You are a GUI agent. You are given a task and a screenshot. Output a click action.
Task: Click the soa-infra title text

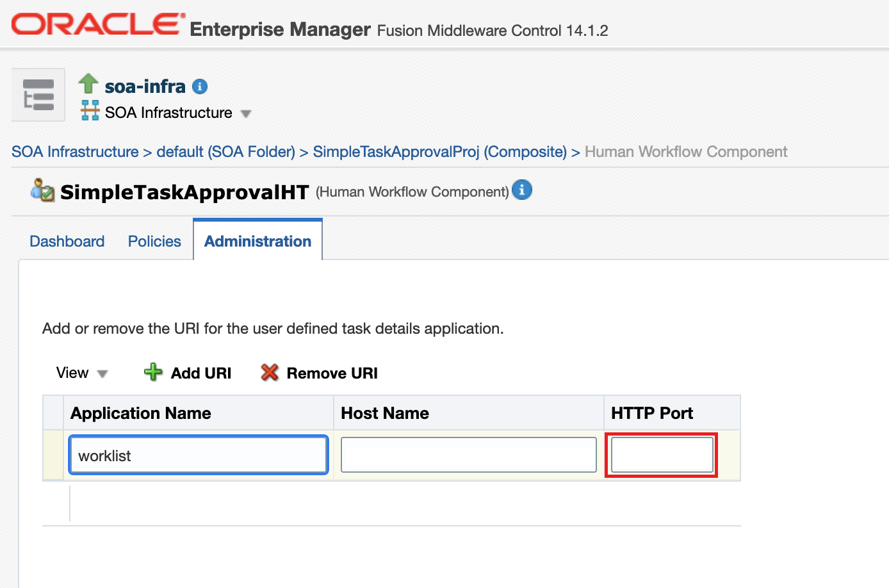coord(145,86)
